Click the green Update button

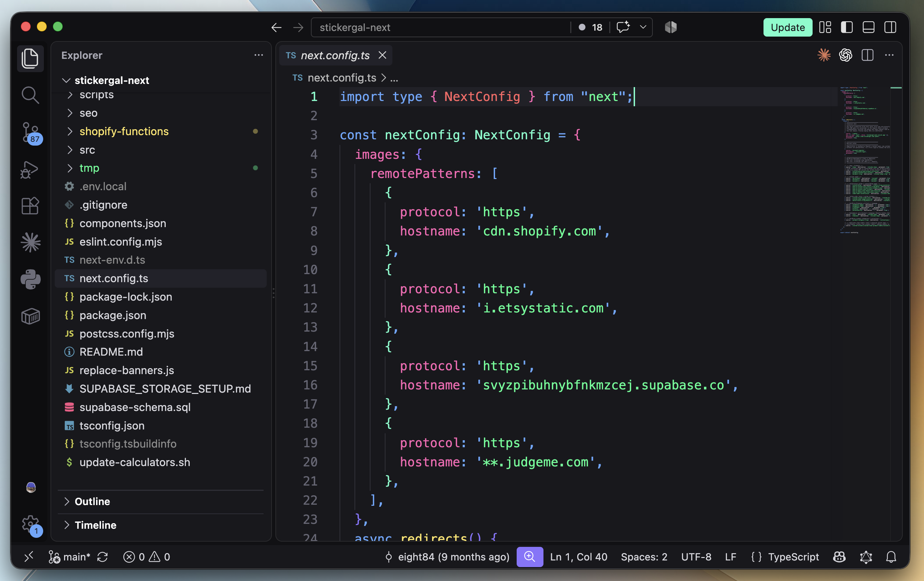pos(788,28)
